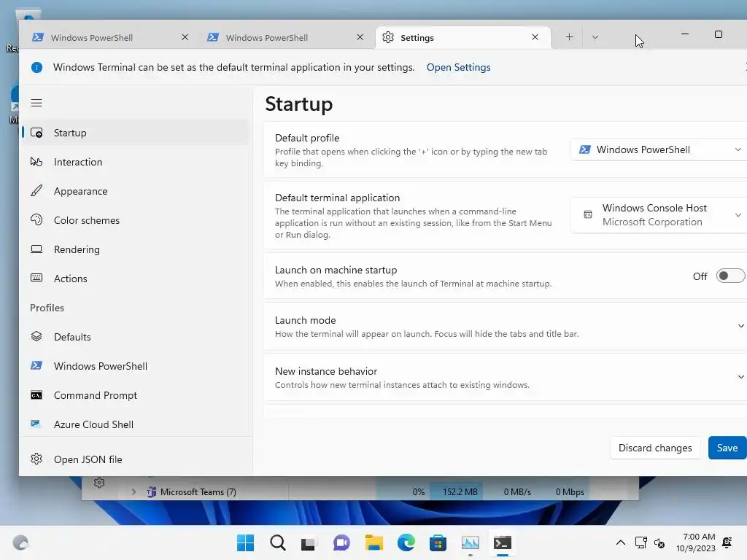
Task: Close the second Windows PowerShell tab
Action: pyautogui.click(x=360, y=37)
